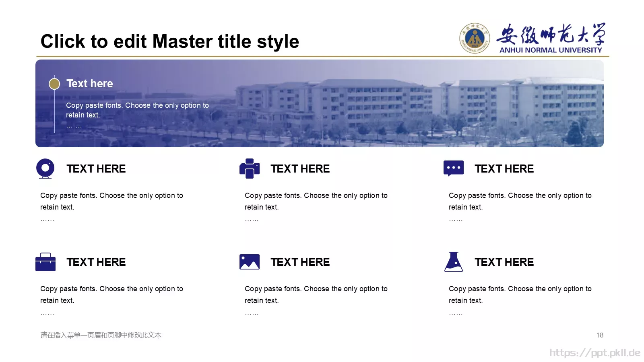Select the briefcase icon
Viewport: 644px width, 362px height.
tap(45, 262)
